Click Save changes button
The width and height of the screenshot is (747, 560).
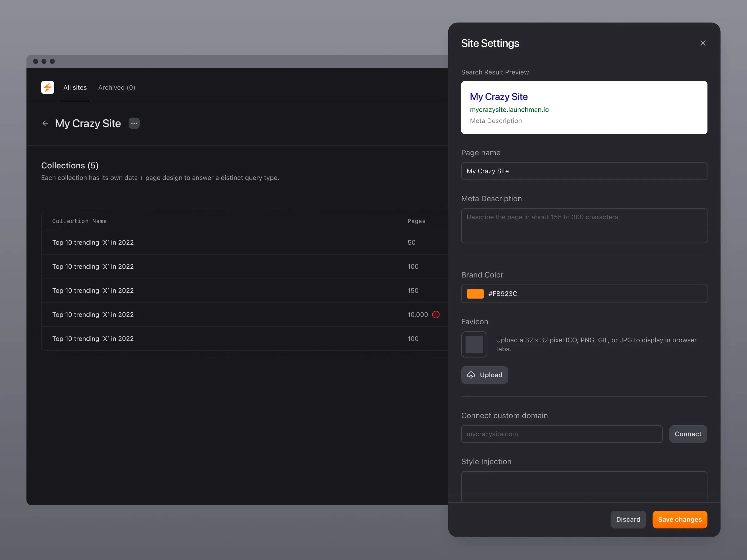[680, 520]
